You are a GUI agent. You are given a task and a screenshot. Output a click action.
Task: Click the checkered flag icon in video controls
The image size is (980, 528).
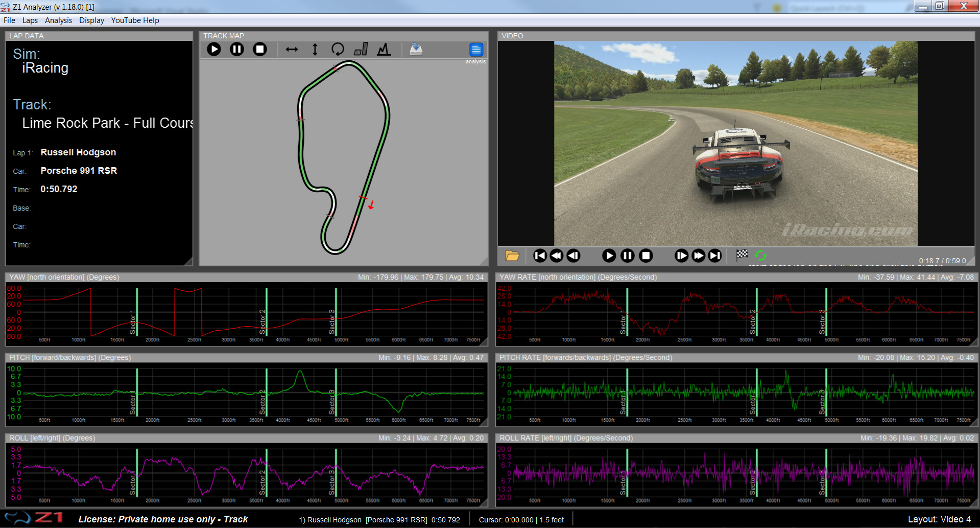(742, 255)
